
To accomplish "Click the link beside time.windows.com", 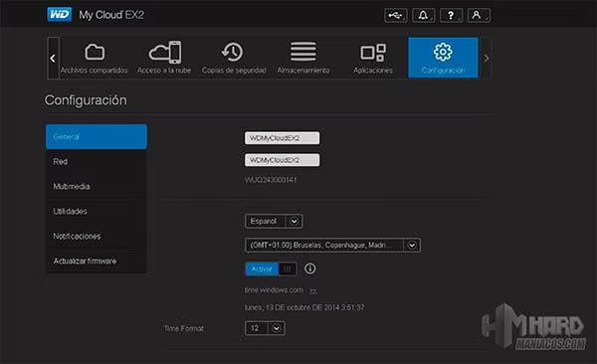I will point(313,290).
